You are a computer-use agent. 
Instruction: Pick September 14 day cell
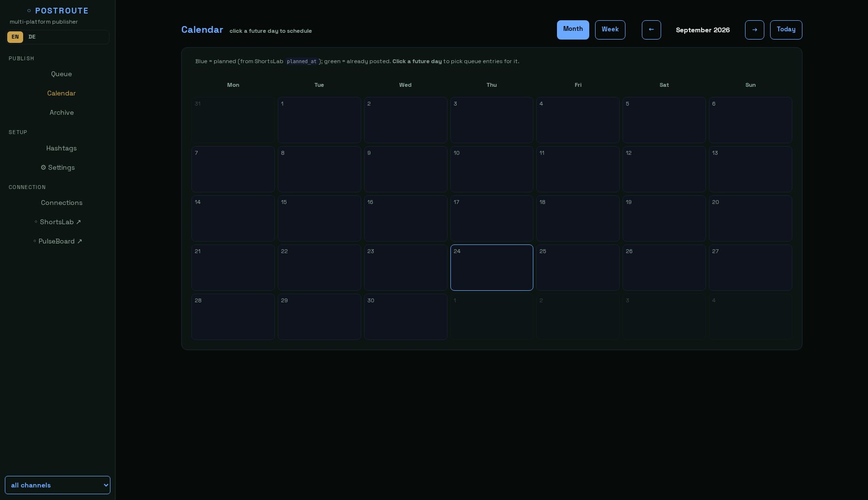(x=233, y=218)
